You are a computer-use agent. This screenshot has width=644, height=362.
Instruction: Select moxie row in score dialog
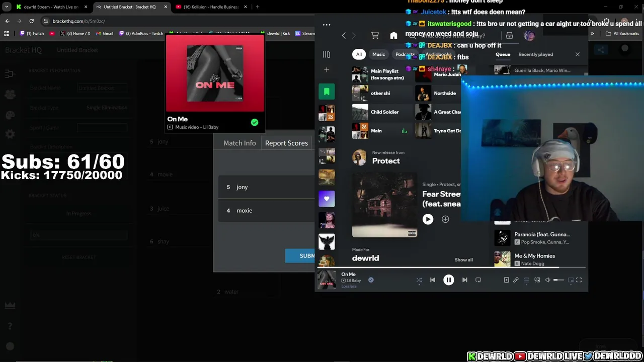point(267,210)
